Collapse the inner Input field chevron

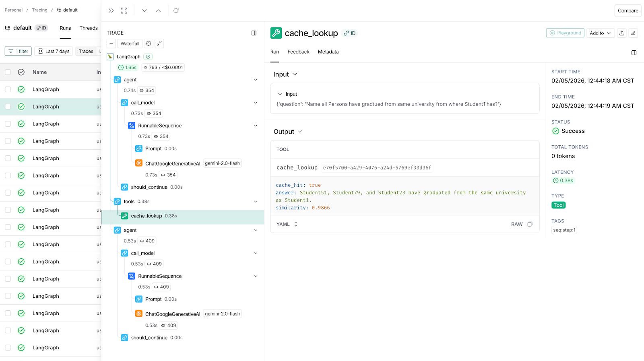coord(280,94)
